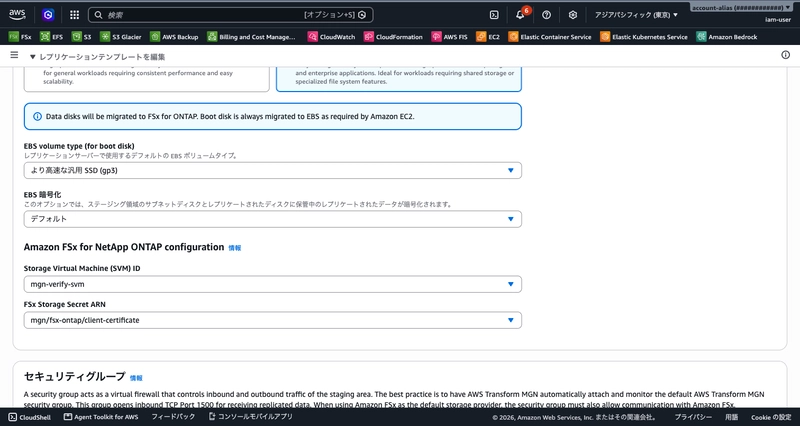Open the help question mark menu
This screenshot has width=800, height=426.
[546, 15]
